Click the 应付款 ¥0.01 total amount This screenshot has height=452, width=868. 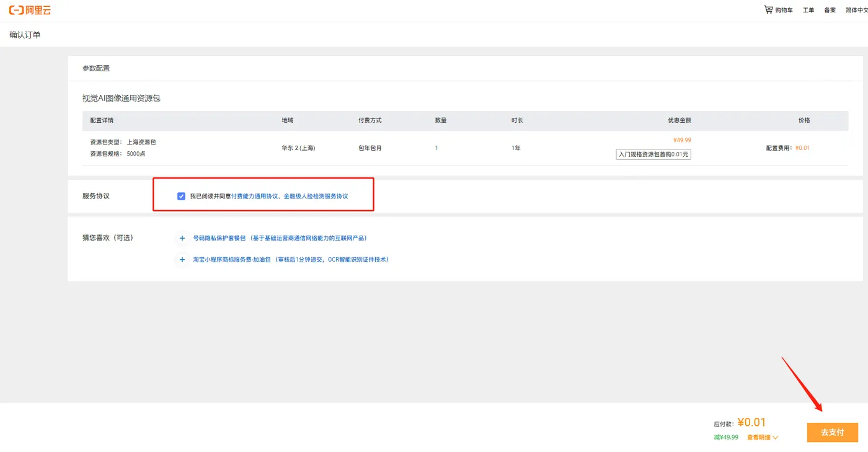[x=740, y=423]
